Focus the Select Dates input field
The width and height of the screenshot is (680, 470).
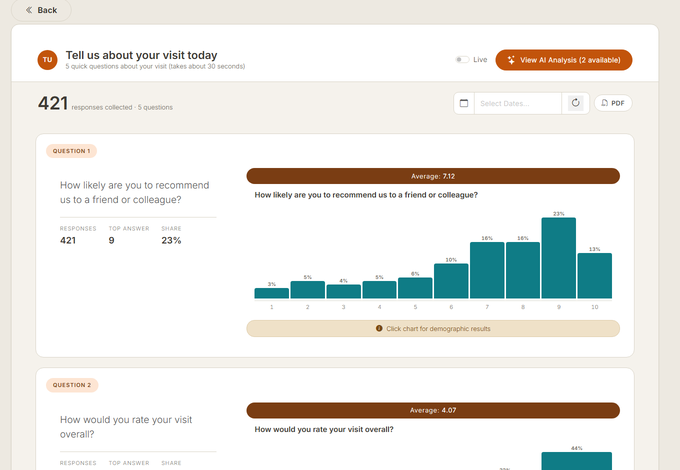coord(518,103)
